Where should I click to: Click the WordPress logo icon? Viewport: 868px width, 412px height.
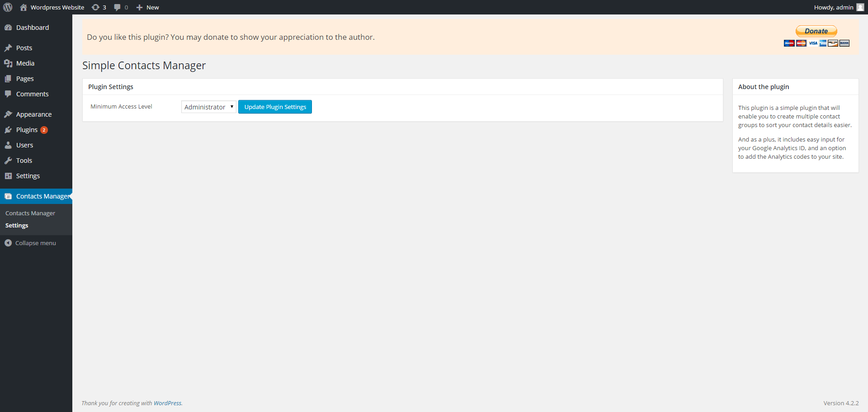click(8, 7)
